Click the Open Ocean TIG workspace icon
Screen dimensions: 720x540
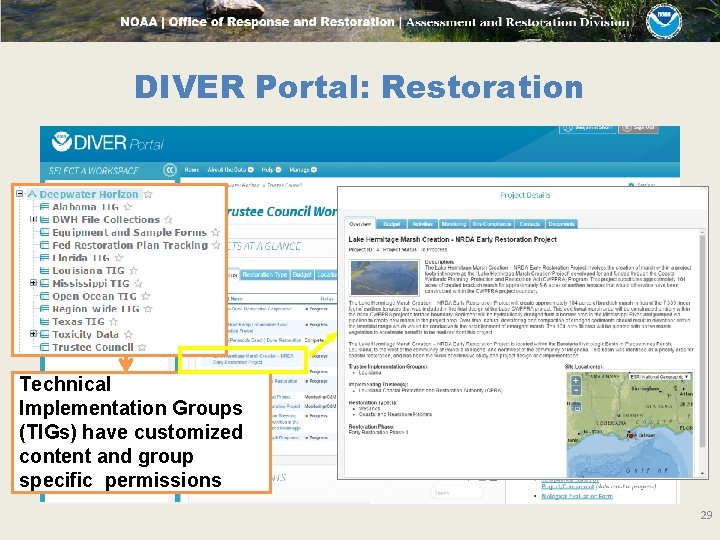coord(45,296)
